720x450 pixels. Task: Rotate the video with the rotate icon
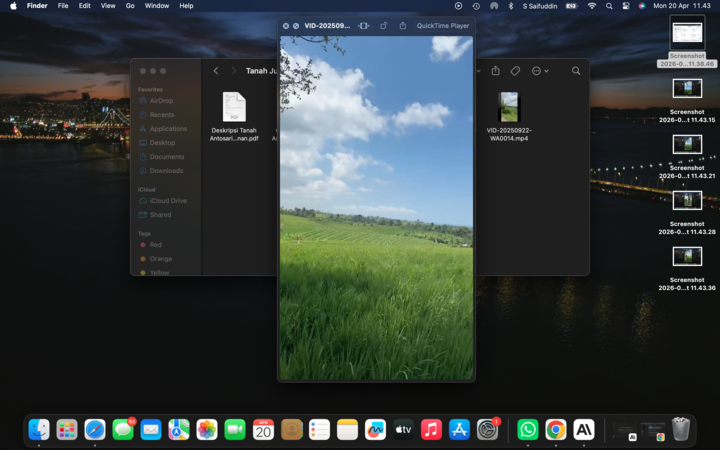(x=383, y=26)
